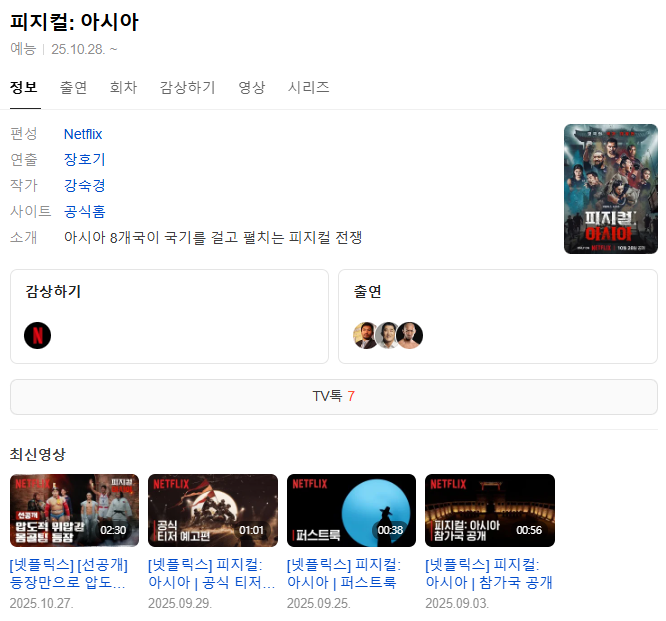Screen dimensions: 666x621
Task: Switch to the 출연 tab
Action: [x=73, y=87]
